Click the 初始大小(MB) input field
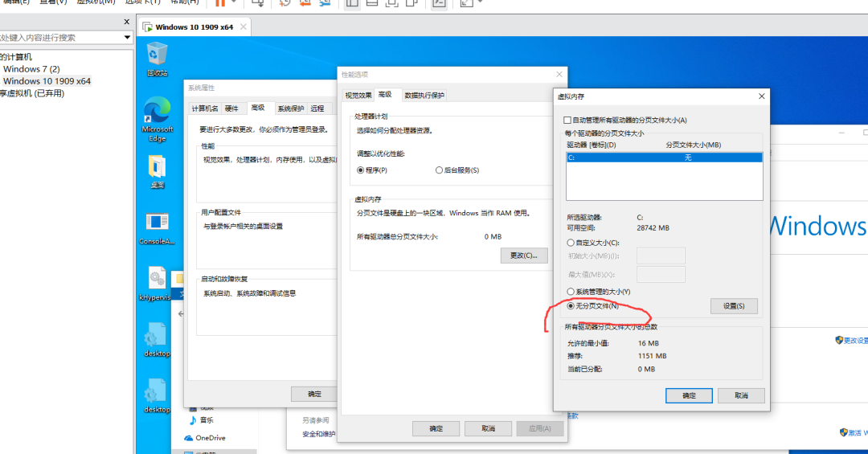 (661, 256)
